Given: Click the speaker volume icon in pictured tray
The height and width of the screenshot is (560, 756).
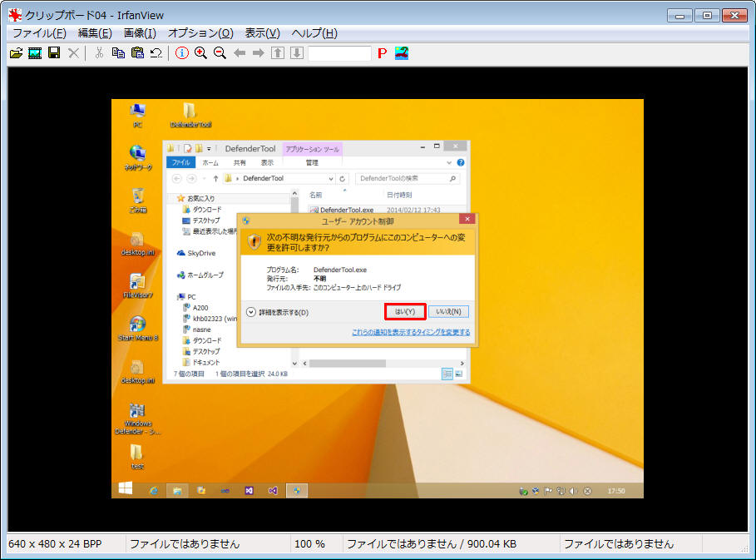Looking at the screenshot, I should [573, 491].
